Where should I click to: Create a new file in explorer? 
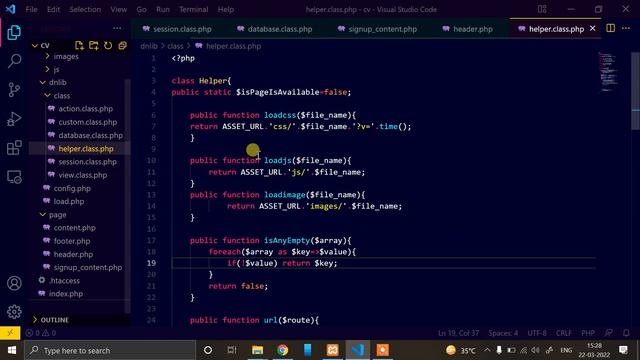click(x=79, y=45)
